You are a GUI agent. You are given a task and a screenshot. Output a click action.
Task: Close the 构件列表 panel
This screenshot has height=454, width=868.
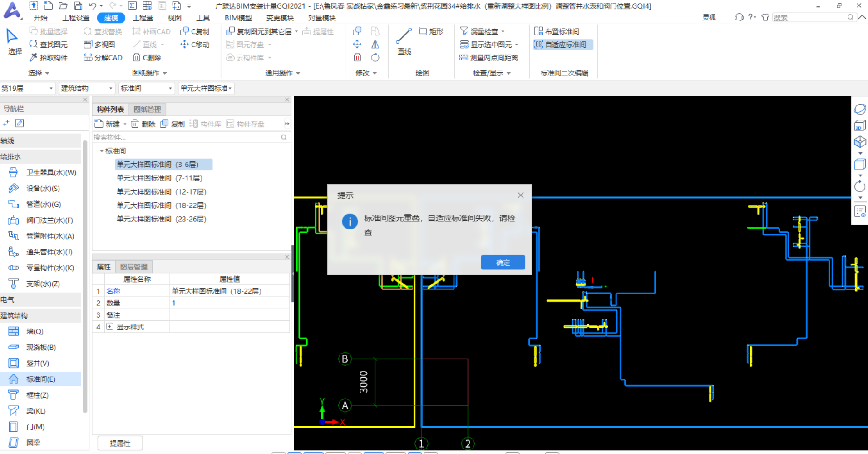tap(287, 100)
